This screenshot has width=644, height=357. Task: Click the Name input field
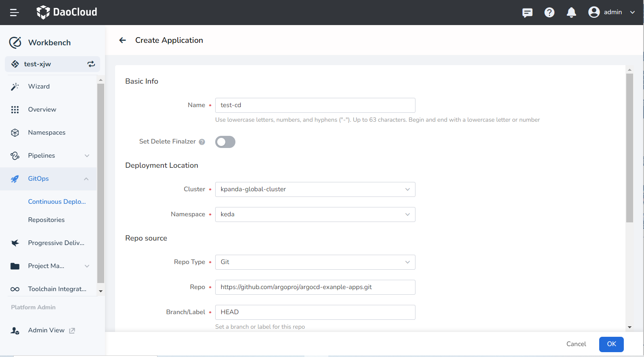tap(315, 105)
